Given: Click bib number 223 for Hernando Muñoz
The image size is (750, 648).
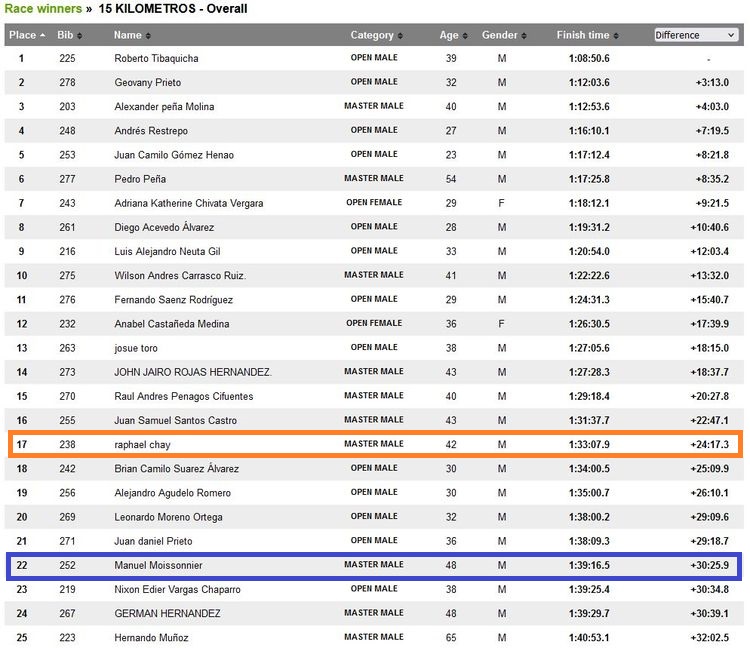Looking at the screenshot, I should [67, 638].
